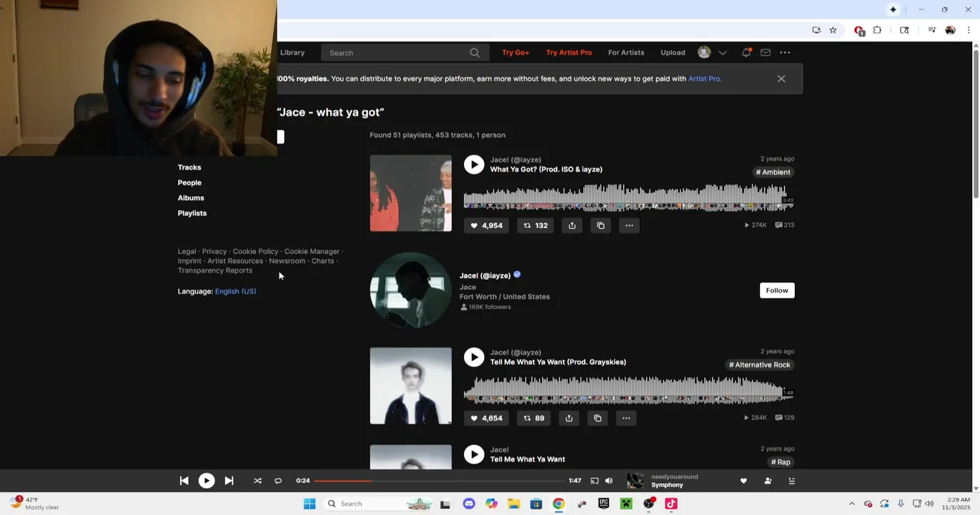980x515 pixels.
Task: Filter by the Ambient tag
Action: point(773,172)
